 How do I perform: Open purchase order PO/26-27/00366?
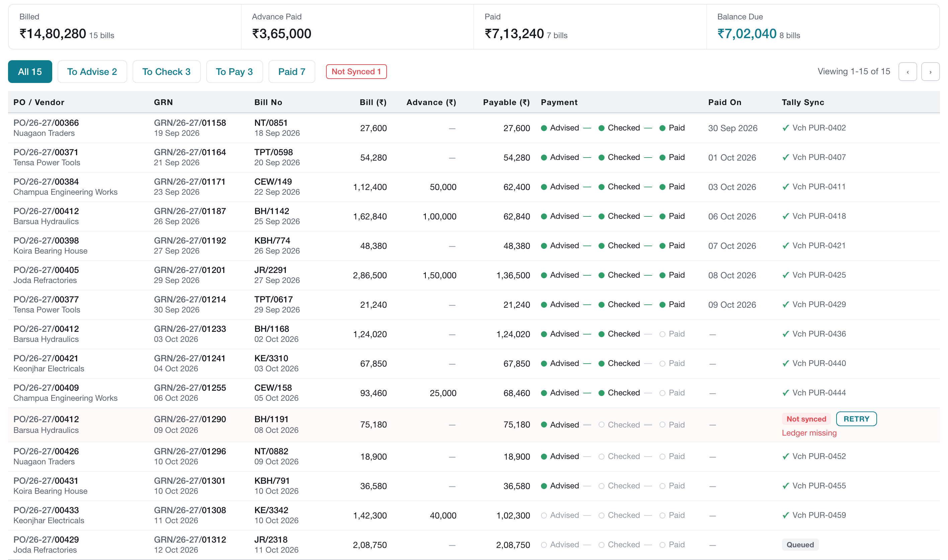[x=46, y=123]
